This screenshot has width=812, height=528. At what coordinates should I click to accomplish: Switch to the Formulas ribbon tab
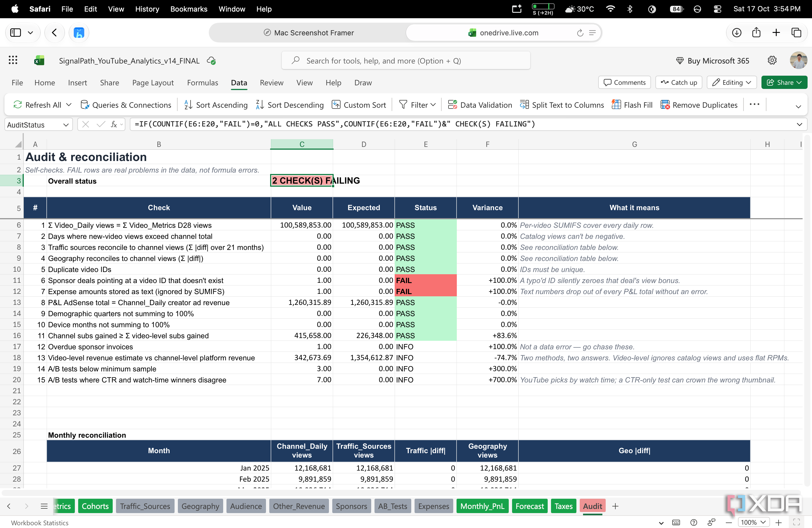point(203,83)
